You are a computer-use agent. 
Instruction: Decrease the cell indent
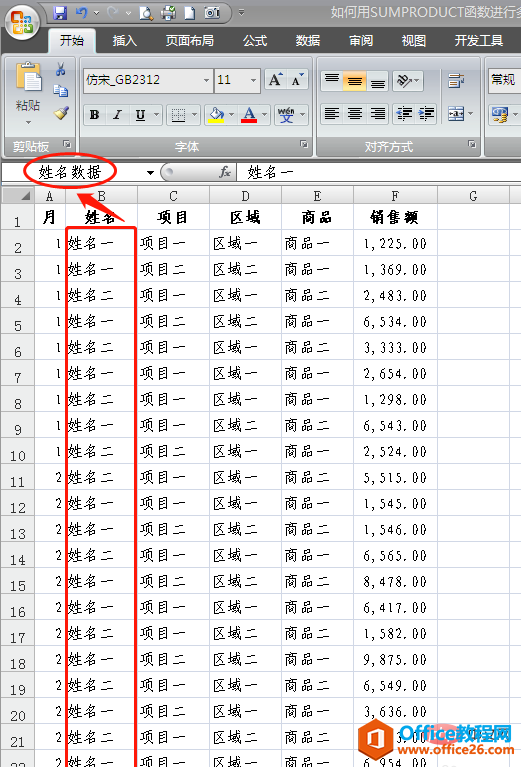point(404,114)
